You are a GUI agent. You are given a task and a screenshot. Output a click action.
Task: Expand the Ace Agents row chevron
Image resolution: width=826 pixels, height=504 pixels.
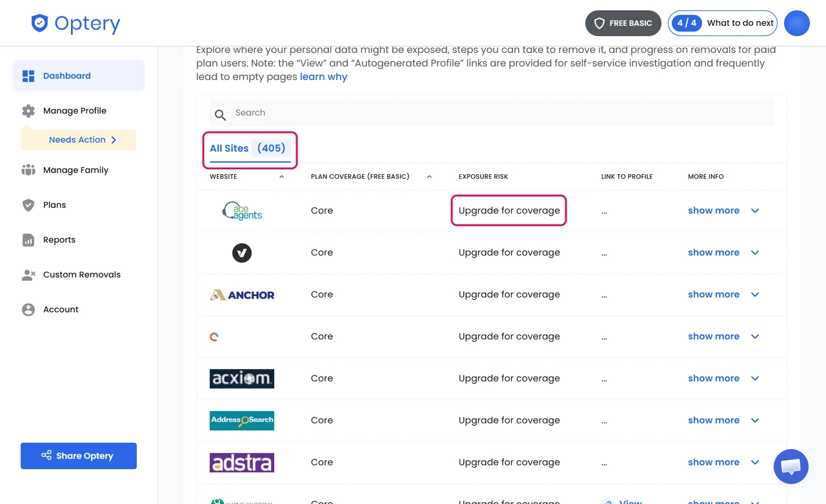pos(755,211)
